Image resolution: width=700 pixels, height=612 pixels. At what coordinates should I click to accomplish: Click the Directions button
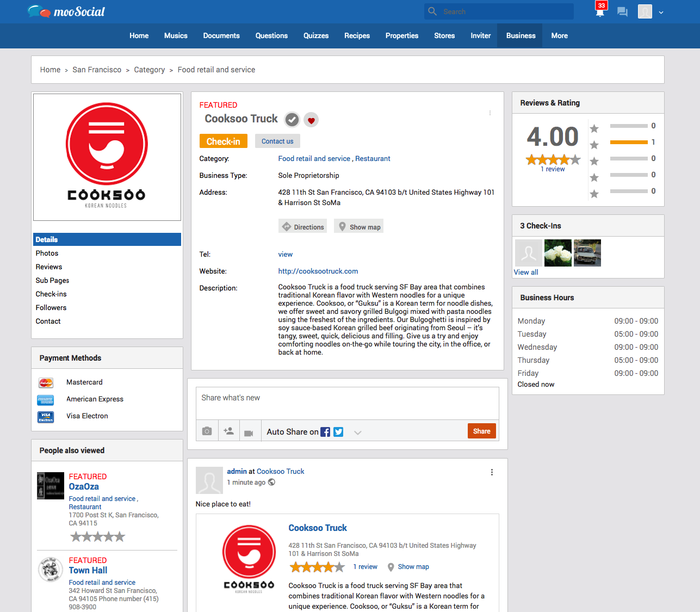302,226
